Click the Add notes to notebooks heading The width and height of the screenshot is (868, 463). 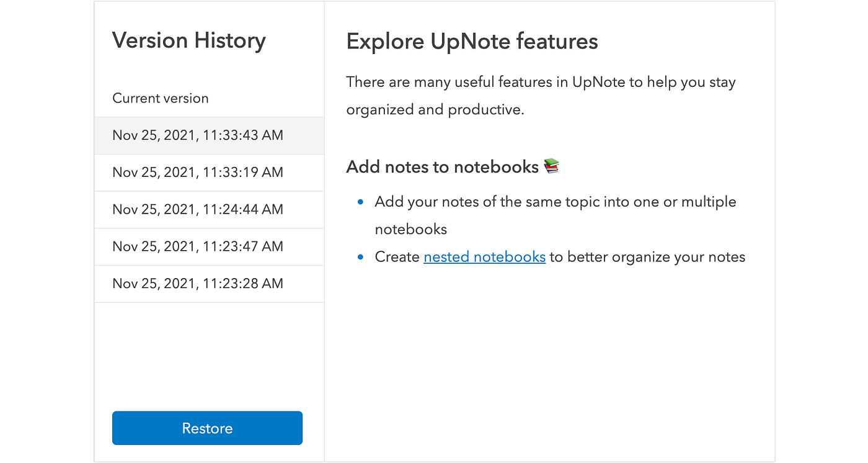tap(442, 167)
